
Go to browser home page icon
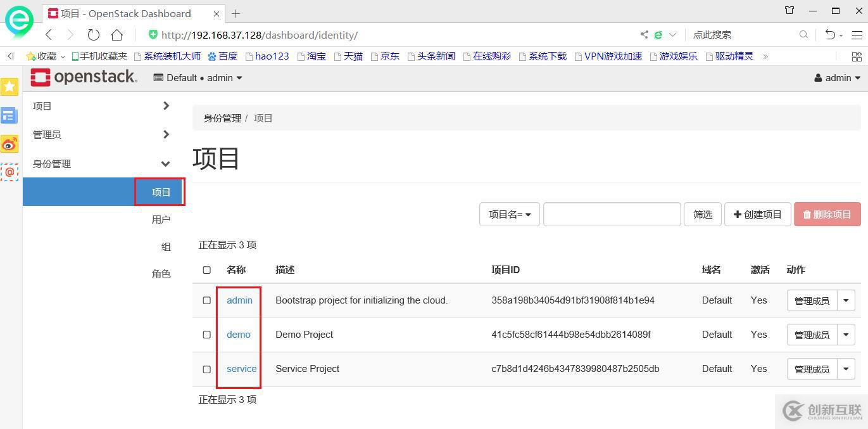pyautogui.click(x=116, y=35)
